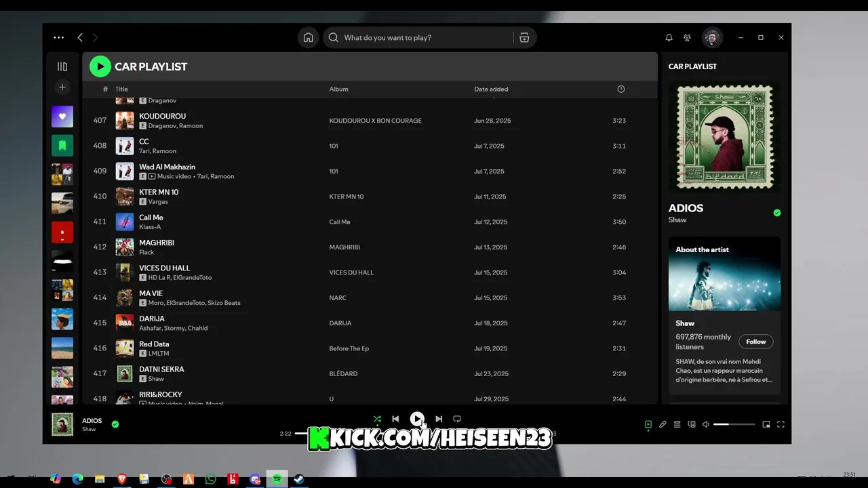868x488 pixels.
Task: Go back with the left arrow
Action: click(80, 38)
